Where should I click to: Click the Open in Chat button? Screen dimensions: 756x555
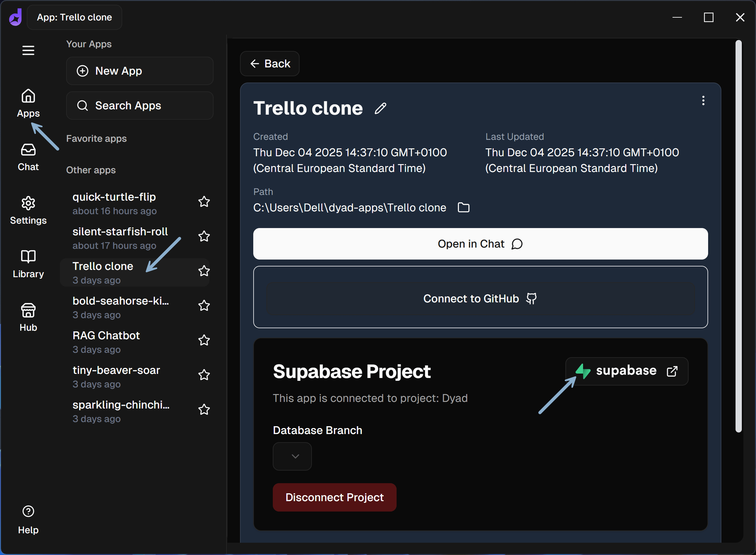tap(480, 244)
